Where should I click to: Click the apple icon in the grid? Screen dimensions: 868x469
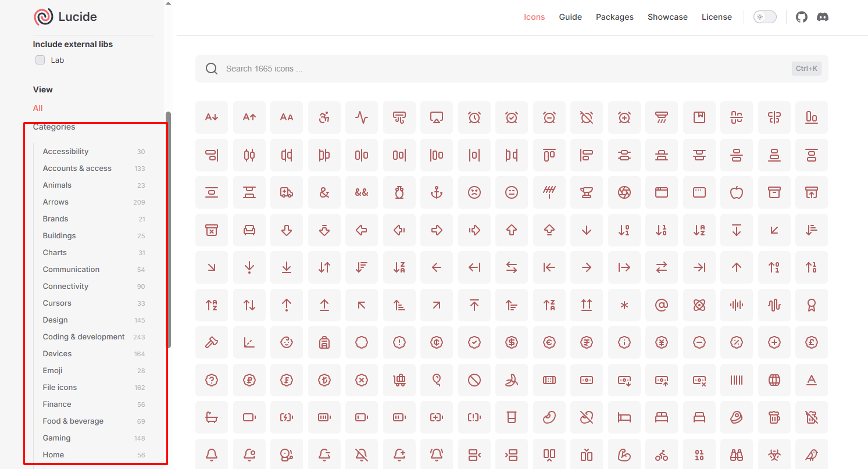[x=737, y=192]
